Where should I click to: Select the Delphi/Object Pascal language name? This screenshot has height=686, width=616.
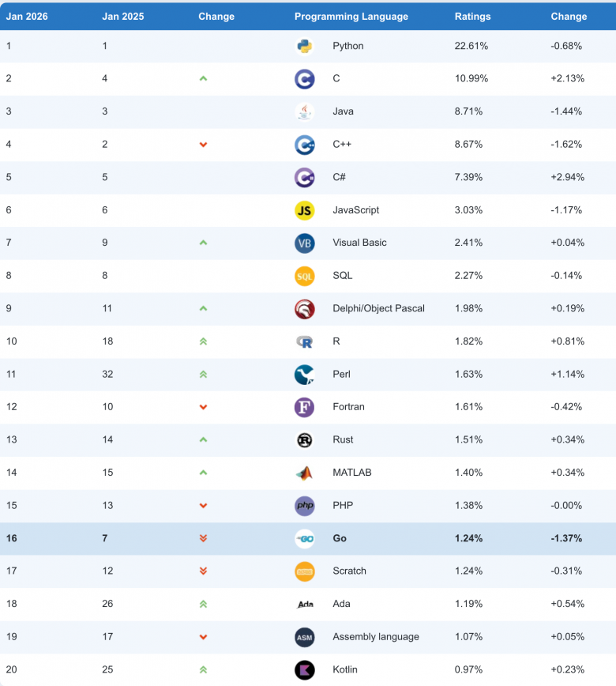point(378,308)
